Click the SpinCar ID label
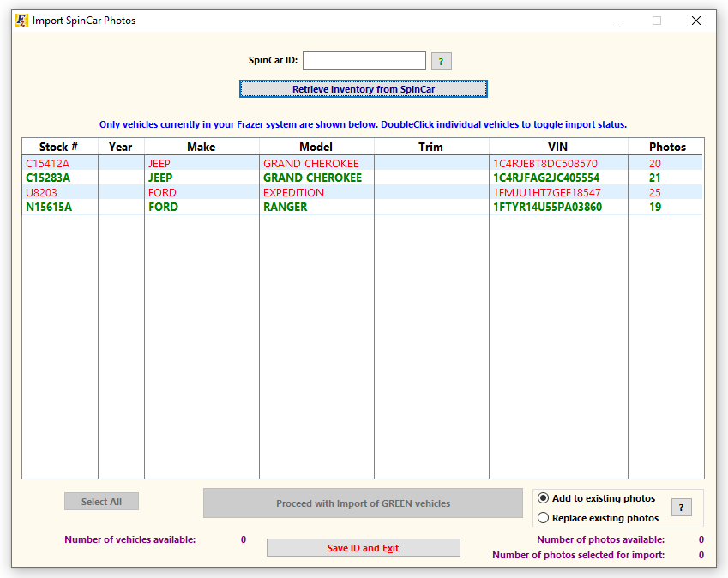 click(273, 60)
